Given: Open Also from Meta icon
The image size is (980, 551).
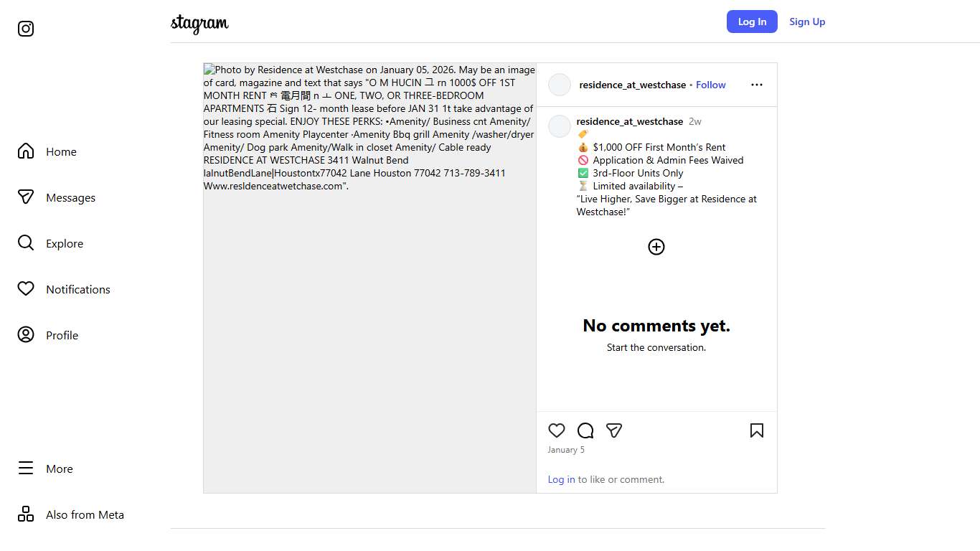Looking at the screenshot, I should pos(26,514).
